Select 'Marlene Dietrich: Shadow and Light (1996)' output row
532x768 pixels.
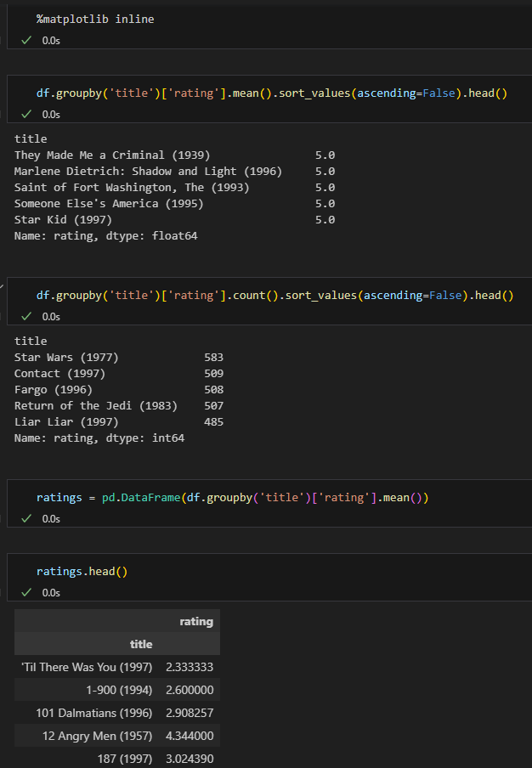174,172
